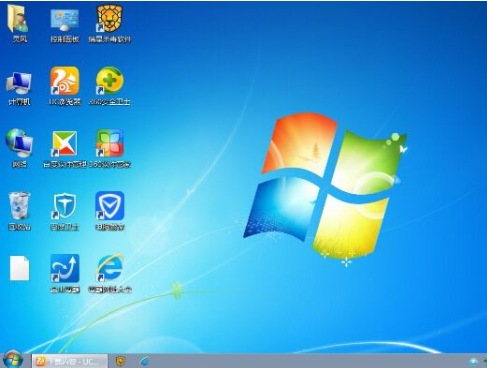Open 360 Security Guard green plus shortcut
Viewport: 487px width, 368px height.
click(110, 86)
